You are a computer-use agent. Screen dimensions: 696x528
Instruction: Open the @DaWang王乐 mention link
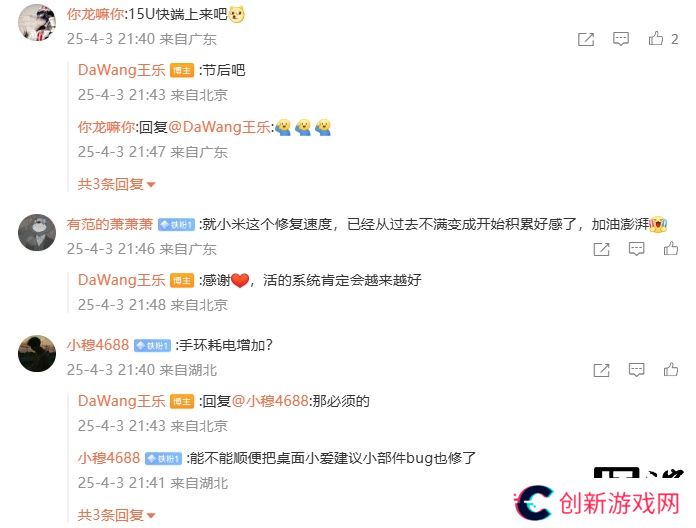tap(219, 127)
